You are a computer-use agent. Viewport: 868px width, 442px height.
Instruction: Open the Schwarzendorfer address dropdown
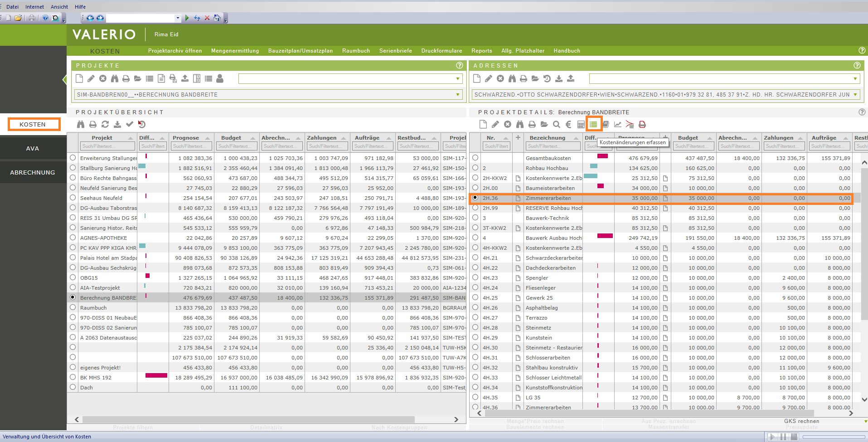pos(855,95)
